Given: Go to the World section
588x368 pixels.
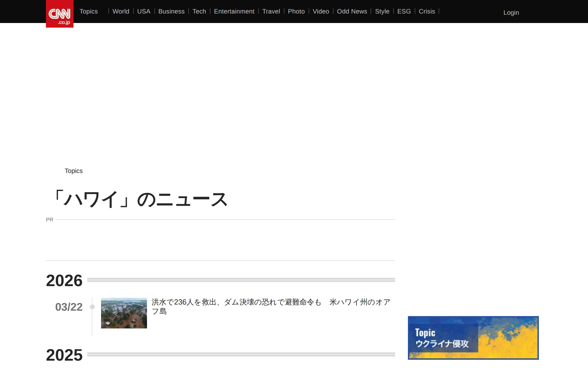Looking at the screenshot, I should (121, 11).
